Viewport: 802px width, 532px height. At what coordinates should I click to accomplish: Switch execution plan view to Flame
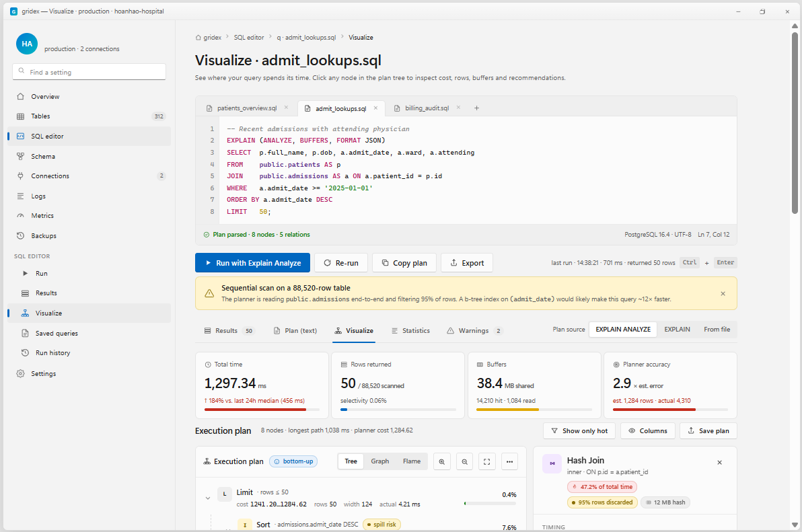(412, 461)
